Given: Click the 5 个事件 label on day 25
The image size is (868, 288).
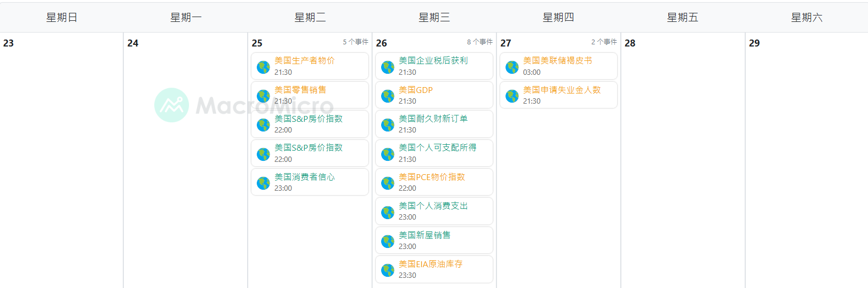Looking at the screenshot, I should 355,42.
